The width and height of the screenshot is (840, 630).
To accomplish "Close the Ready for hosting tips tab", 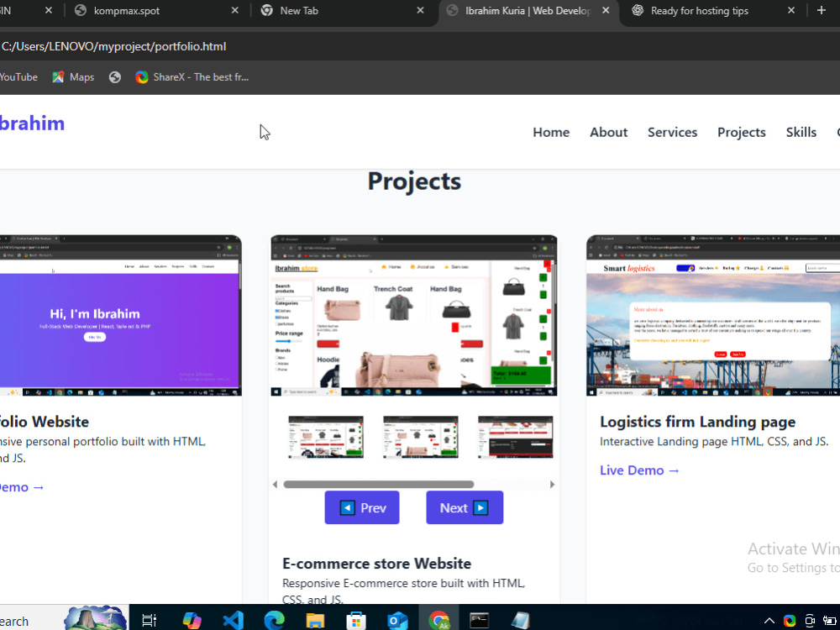I will 791,11.
